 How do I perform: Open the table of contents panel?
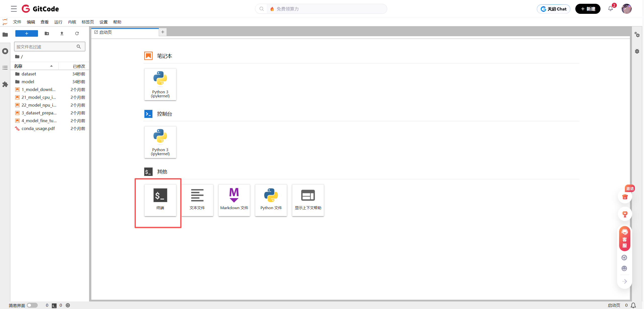coord(5,68)
